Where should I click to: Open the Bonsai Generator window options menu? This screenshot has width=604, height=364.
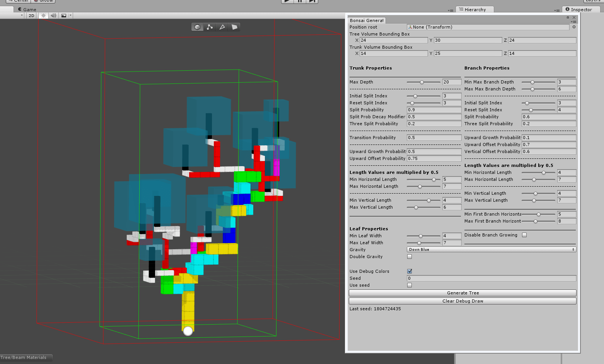pyautogui.click(x=573, y=22)
